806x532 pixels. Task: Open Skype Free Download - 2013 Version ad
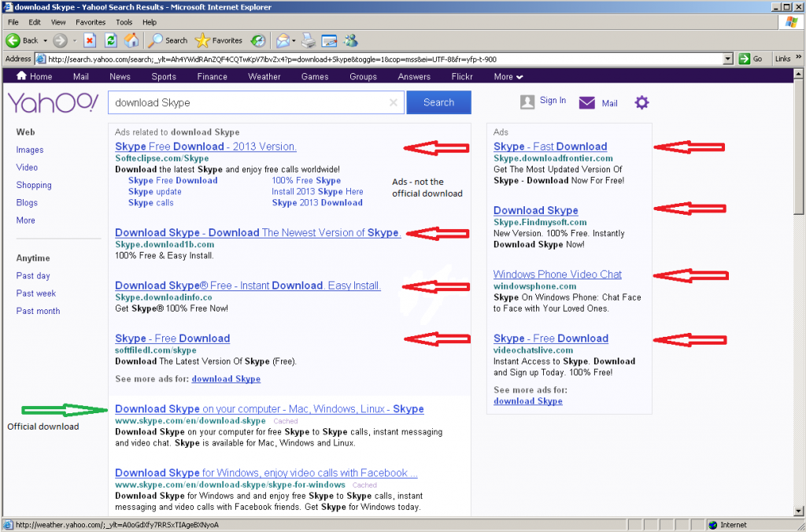(x=205, y=146)
